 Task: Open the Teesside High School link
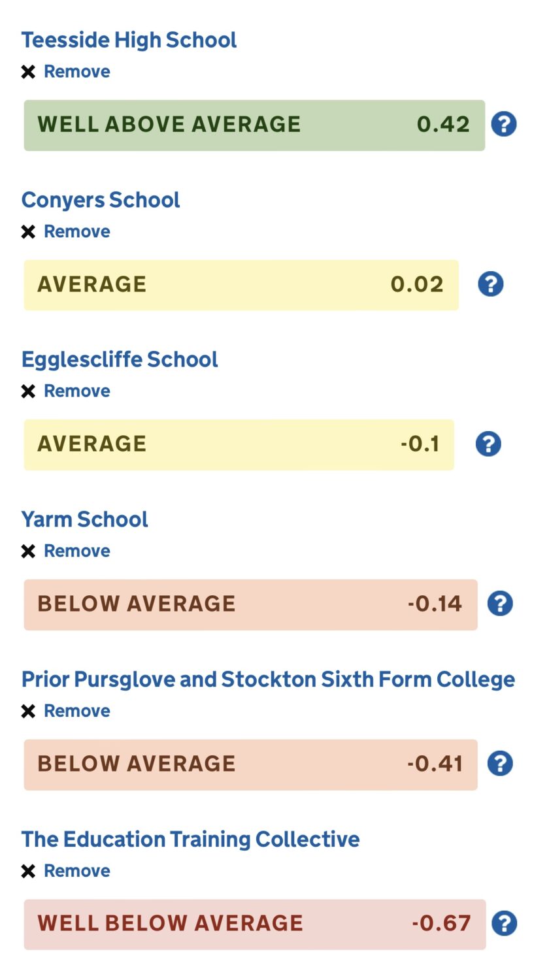coord(129,40)
